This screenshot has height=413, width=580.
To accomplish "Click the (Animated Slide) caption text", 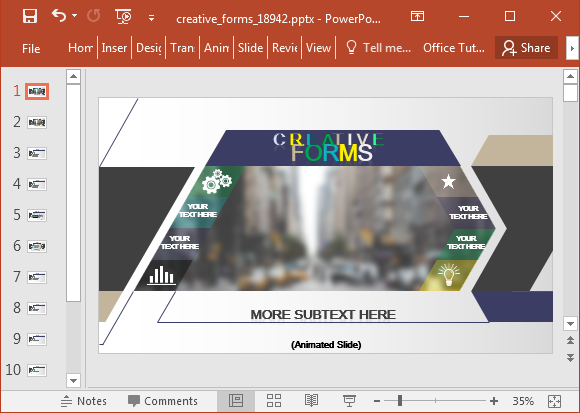I will pyautogui.click(x=326, y=345).
